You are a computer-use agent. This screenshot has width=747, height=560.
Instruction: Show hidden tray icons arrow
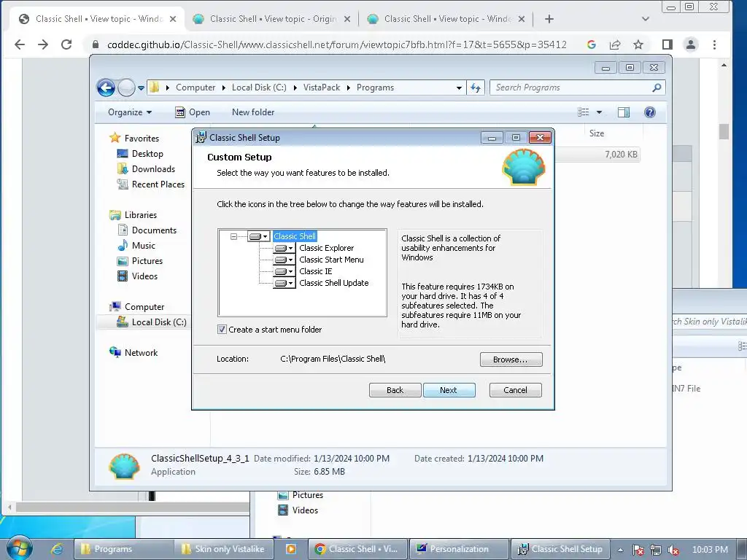[620, 550]
